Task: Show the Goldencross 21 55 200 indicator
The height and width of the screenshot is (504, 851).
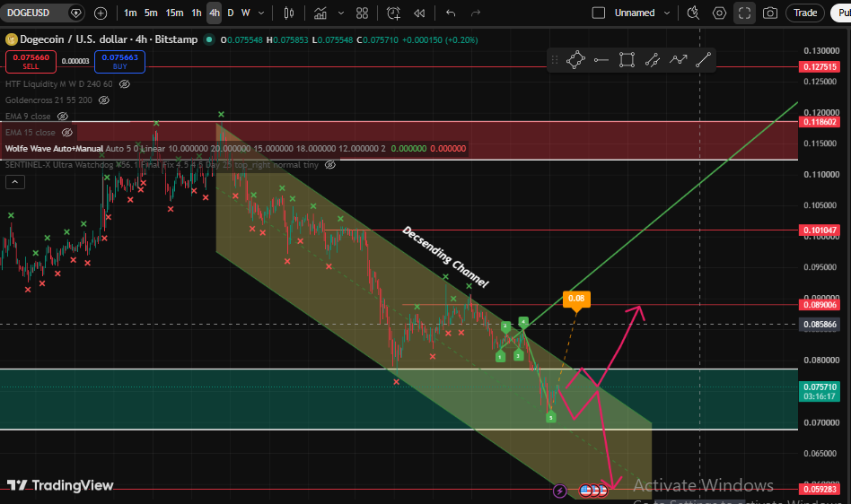Action: coord(103,100)
